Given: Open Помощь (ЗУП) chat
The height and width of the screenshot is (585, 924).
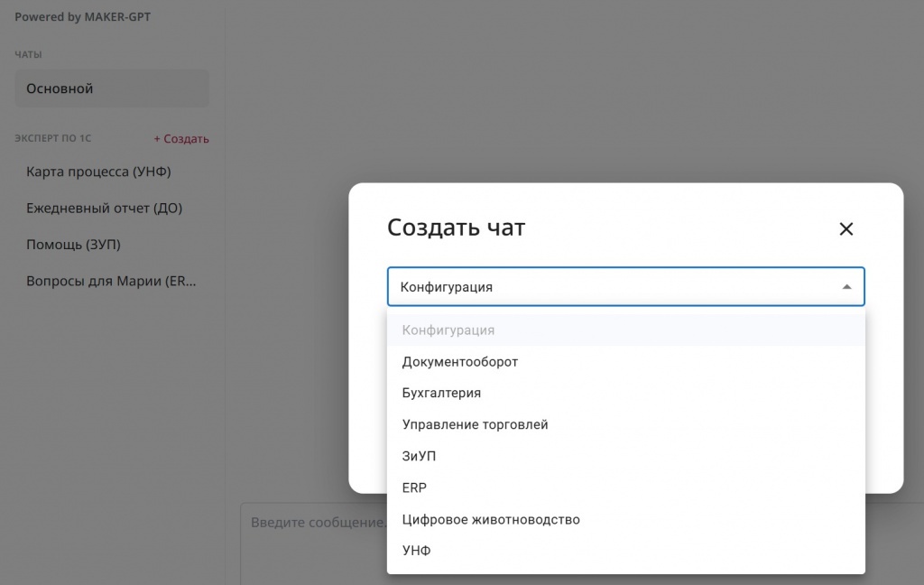Looking at the screenshot, I should pos(73,244).
